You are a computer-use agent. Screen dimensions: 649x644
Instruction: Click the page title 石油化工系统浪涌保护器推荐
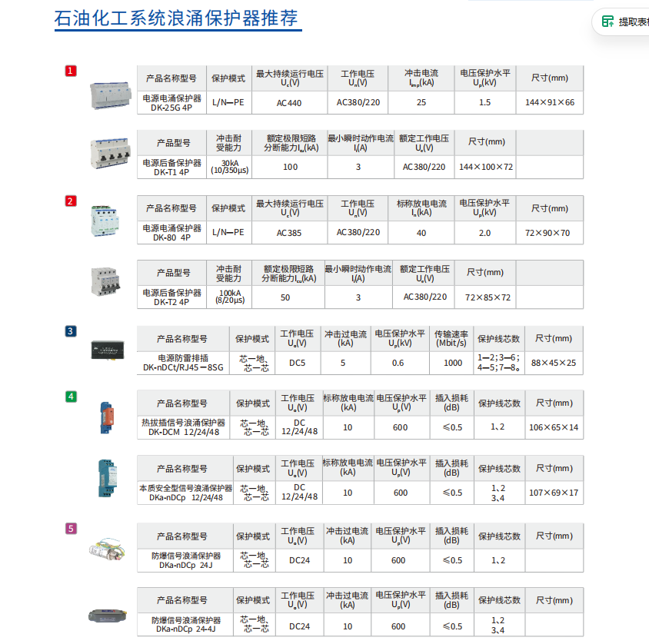pos(176,18)
